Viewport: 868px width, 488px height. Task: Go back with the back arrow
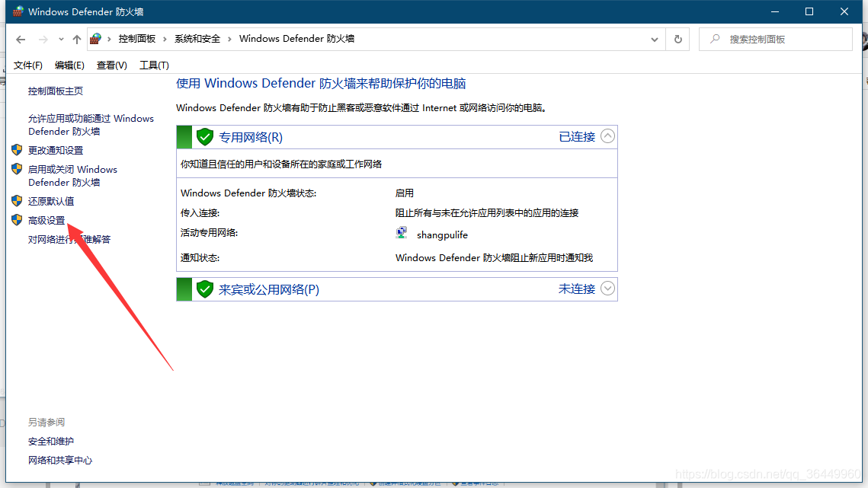pos(21,40)
